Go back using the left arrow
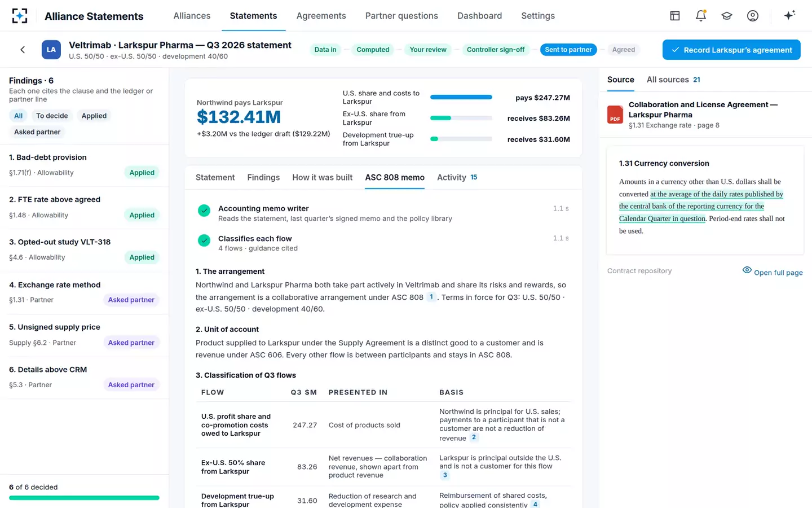 23,50
